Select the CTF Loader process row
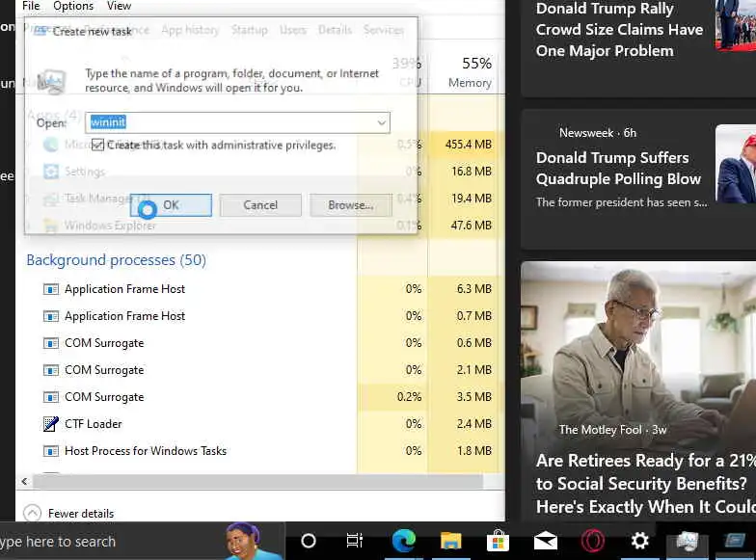756x560 pixels. (260, 424)
